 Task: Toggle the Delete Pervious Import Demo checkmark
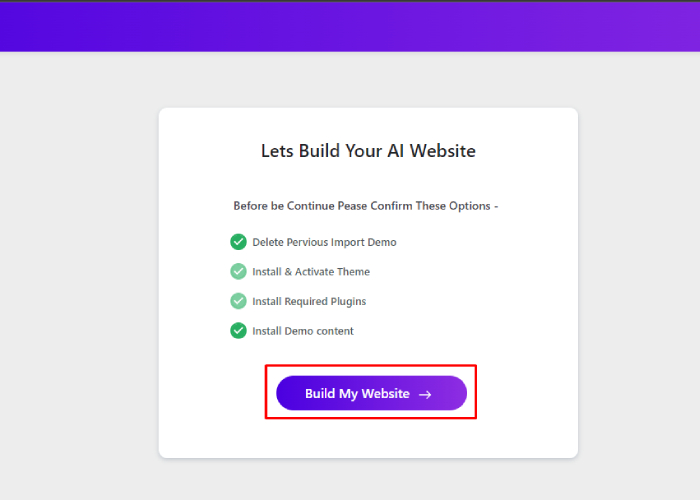click(238, 242)
